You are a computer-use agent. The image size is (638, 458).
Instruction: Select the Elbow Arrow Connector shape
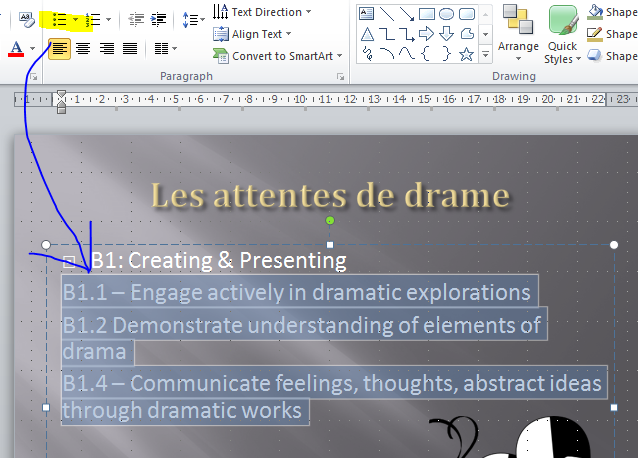(x=406, y=34)
